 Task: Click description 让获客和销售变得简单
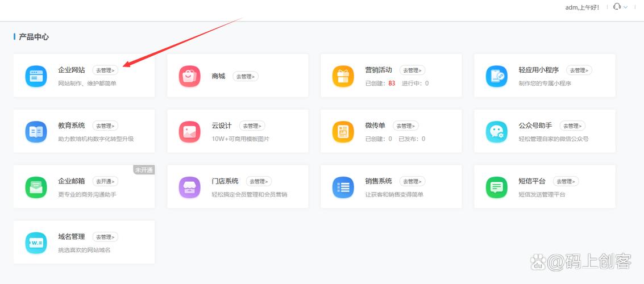coord(394,194)
